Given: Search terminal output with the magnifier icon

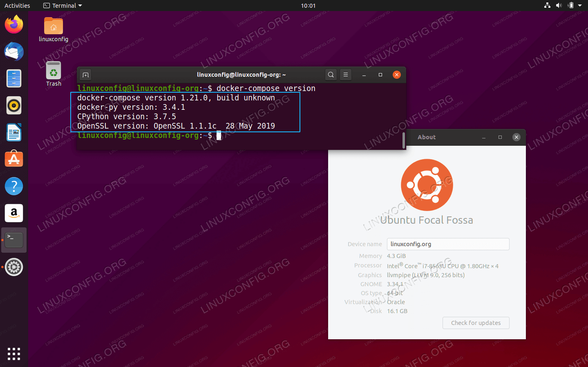Looking at the screenshot, I should tap(331, 75).
